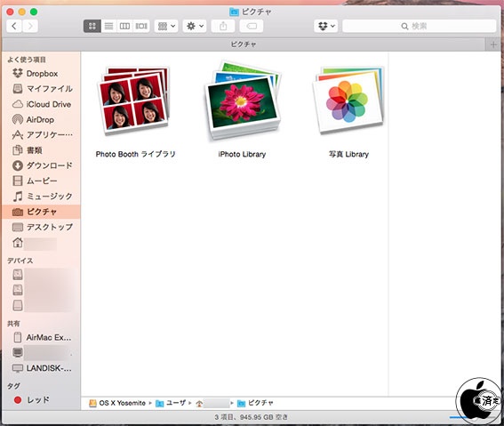
Task: Switch to list view mode
Action: coord(108,26)
